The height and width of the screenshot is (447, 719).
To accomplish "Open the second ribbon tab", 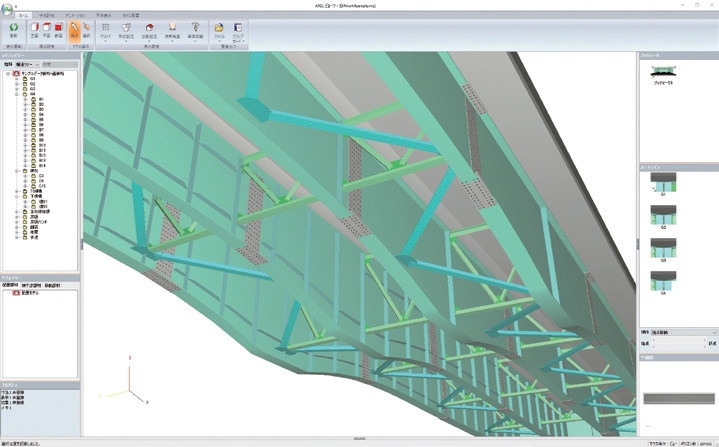I will click(x=46, y=16).
